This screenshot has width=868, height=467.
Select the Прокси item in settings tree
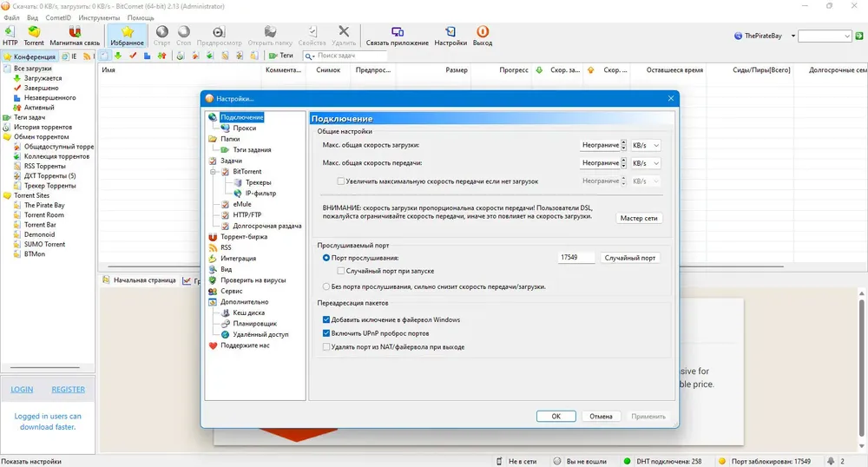pos(244,128)
